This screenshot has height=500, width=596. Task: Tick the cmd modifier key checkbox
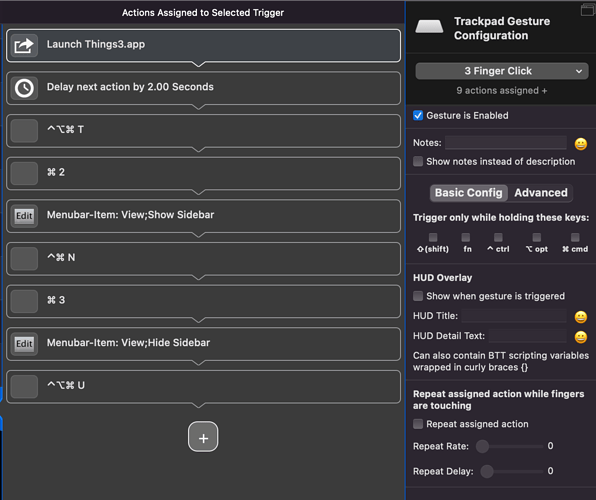[575, 237]
